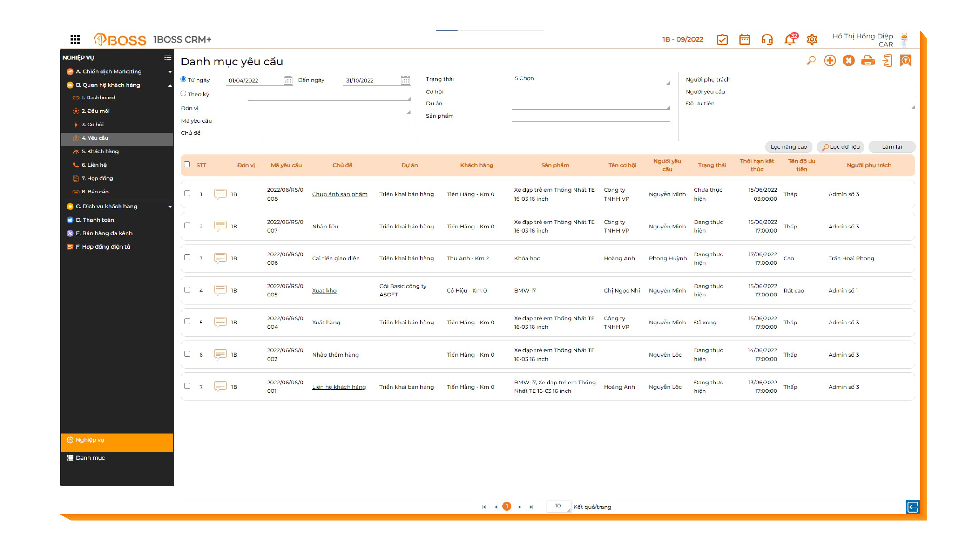Click the headset support icon
Viewport: 980px width, 551px height.
click(x=767, y=40)
